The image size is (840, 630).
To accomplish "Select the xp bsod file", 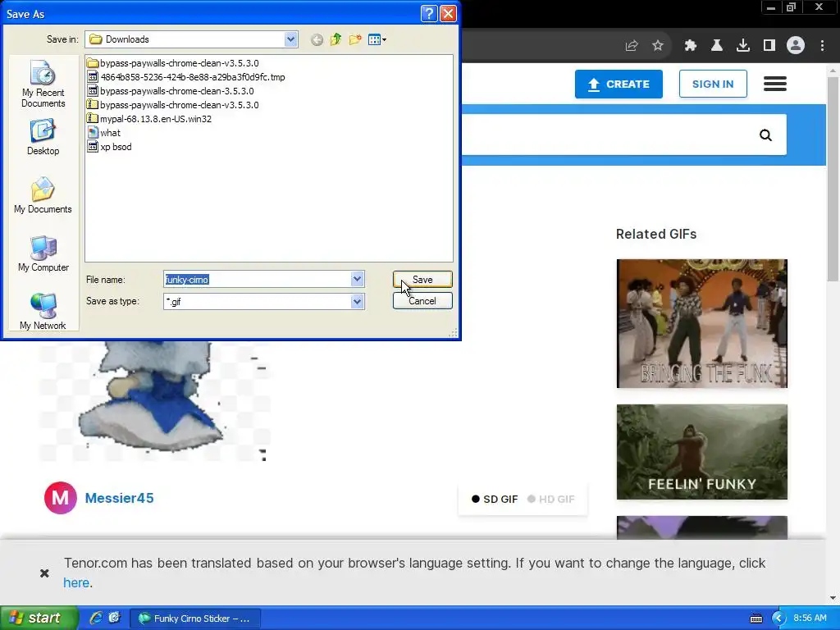I will point(109,147).
